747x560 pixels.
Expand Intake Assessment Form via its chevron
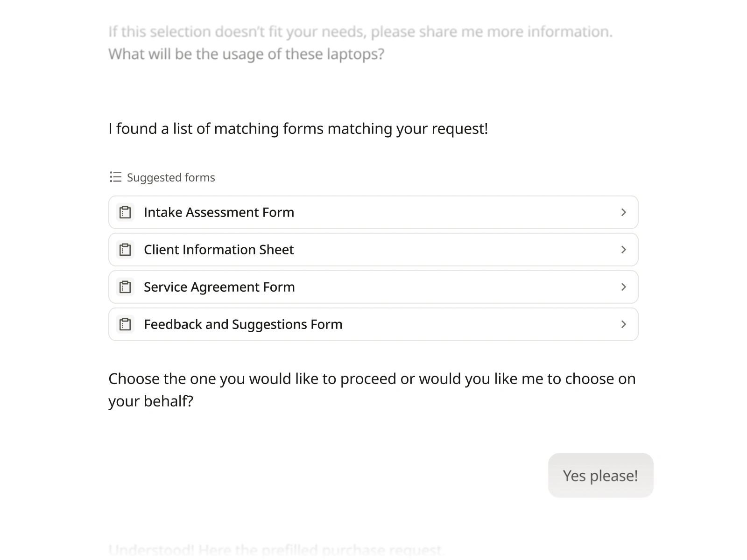click(623, 212)
